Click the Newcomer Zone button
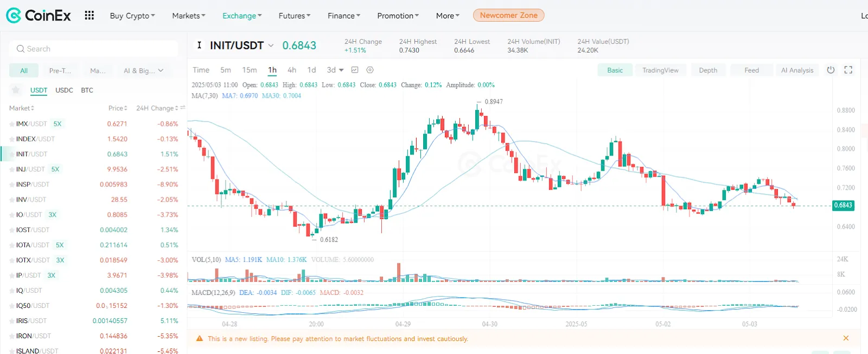This screenshot has height=354, width=868. tap(508, 15)
